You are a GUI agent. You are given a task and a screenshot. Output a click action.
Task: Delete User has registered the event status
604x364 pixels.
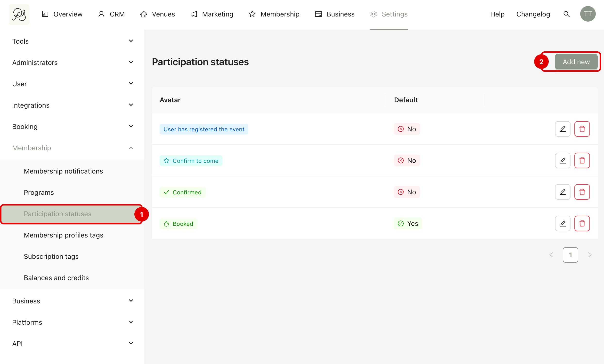582,129
